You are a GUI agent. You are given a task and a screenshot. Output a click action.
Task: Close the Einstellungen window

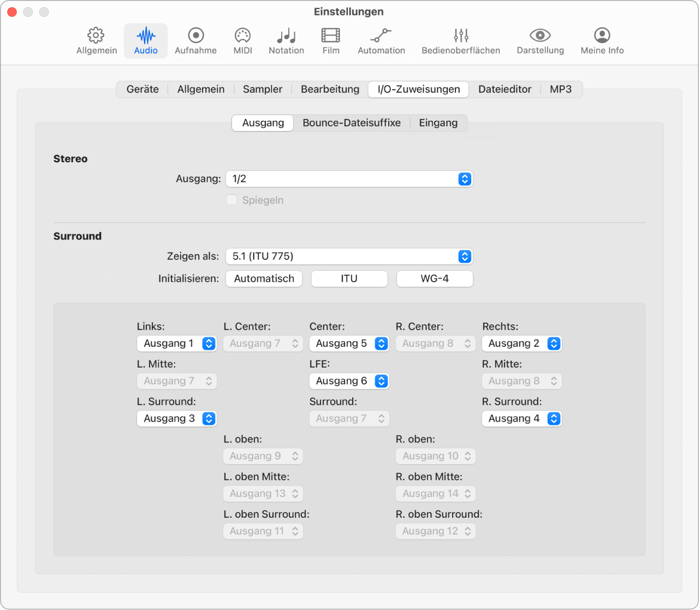click(x=12, y=12)
